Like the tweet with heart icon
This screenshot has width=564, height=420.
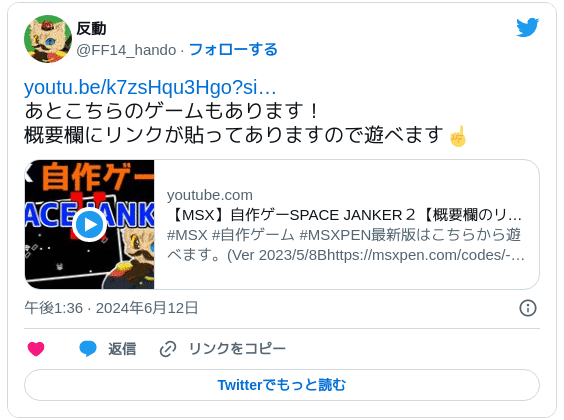click(36, 349)
